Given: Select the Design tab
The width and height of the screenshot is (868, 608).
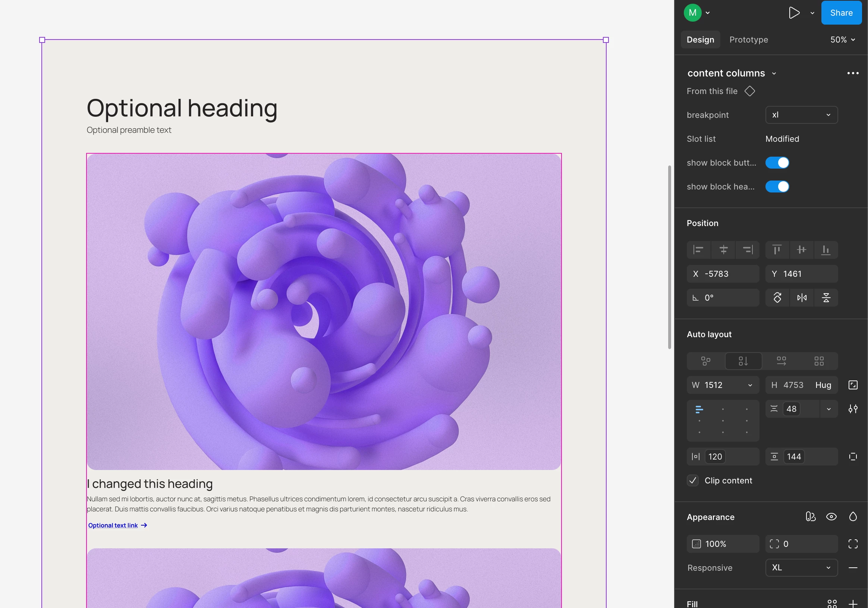Looking at the screenshot, I should tap(700, 40).
